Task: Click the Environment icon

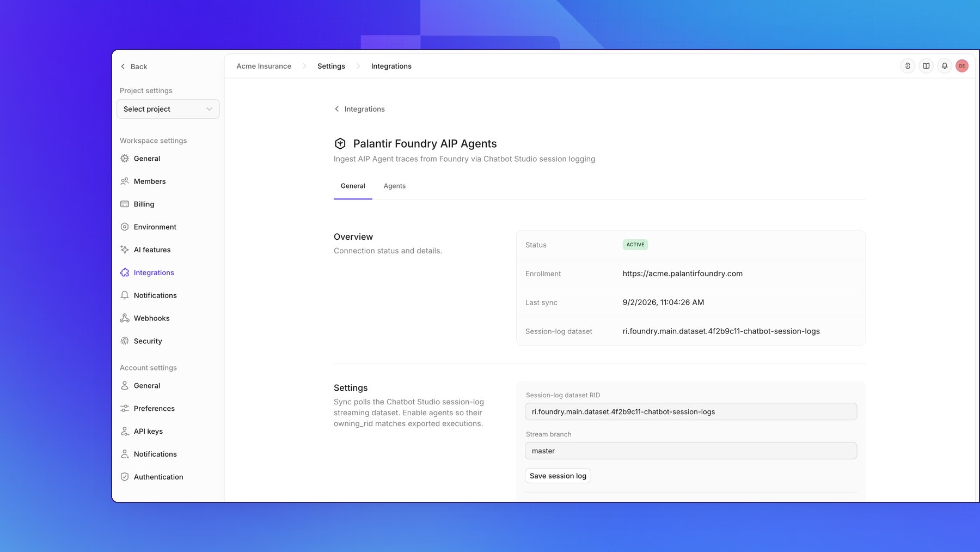Action: click(125, 227)
